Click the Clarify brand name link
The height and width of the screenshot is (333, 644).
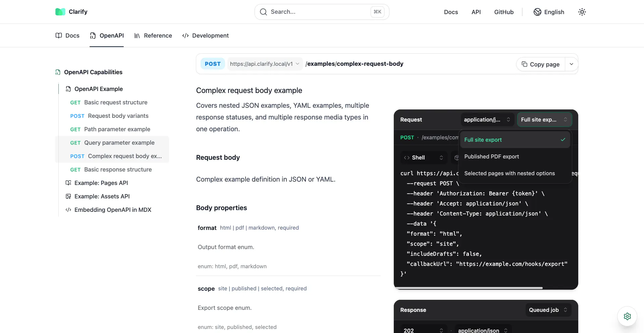coord(78,12)
